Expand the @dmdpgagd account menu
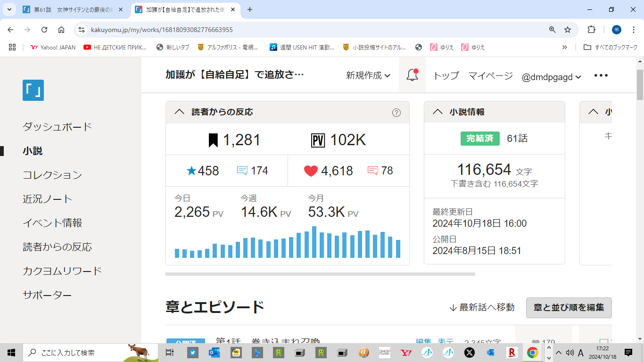 tap(551, 76)
